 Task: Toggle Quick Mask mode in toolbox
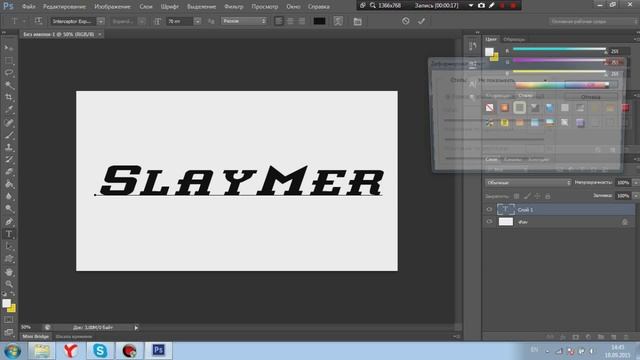click(x=9, y=320)
